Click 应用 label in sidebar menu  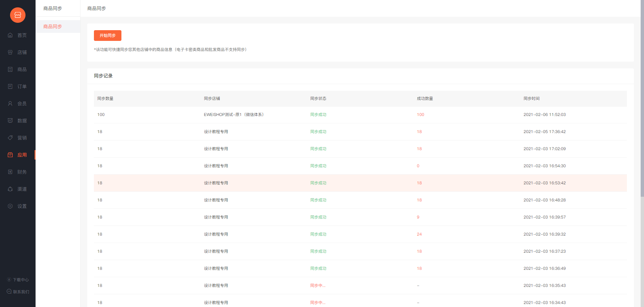pos(22,155)
